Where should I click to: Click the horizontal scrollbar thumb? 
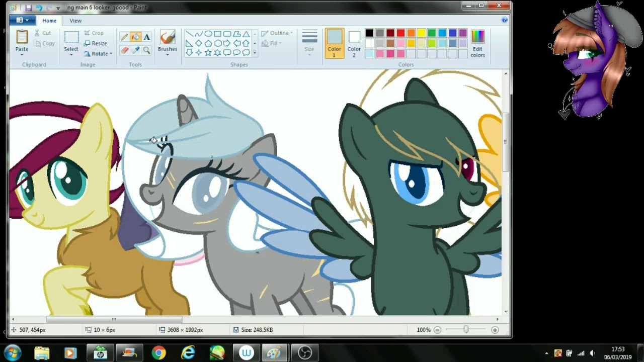[x=114, y=319]
